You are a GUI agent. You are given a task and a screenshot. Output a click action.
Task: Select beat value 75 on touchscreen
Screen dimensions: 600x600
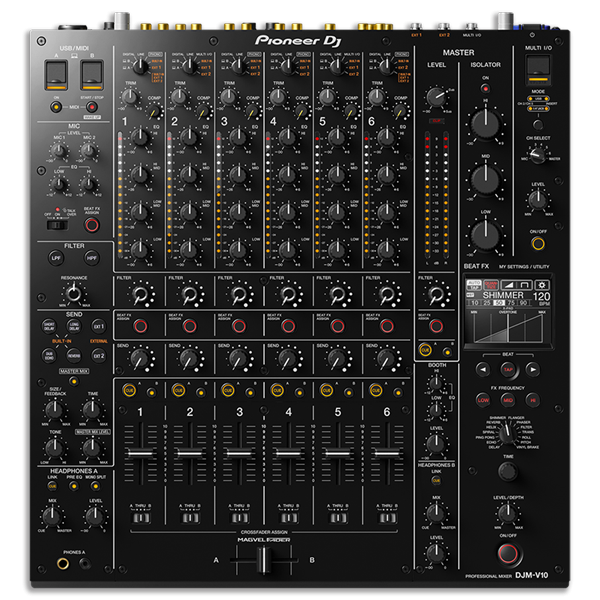tap(511, 303)
